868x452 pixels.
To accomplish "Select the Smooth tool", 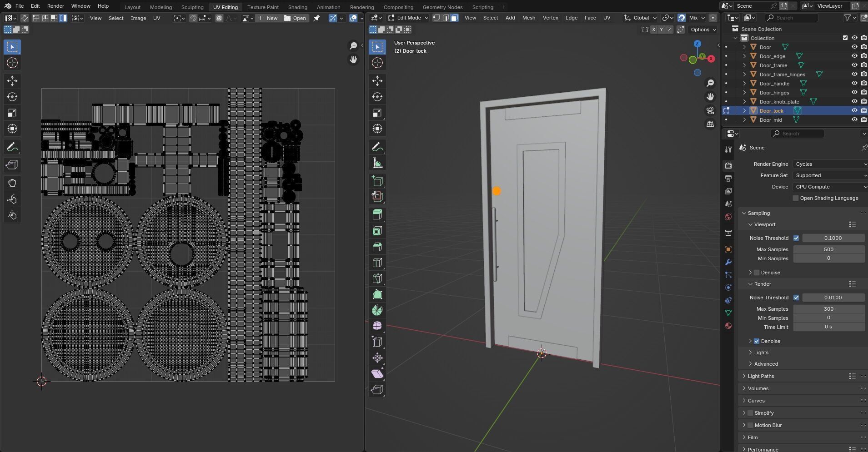I will (377, 326).
